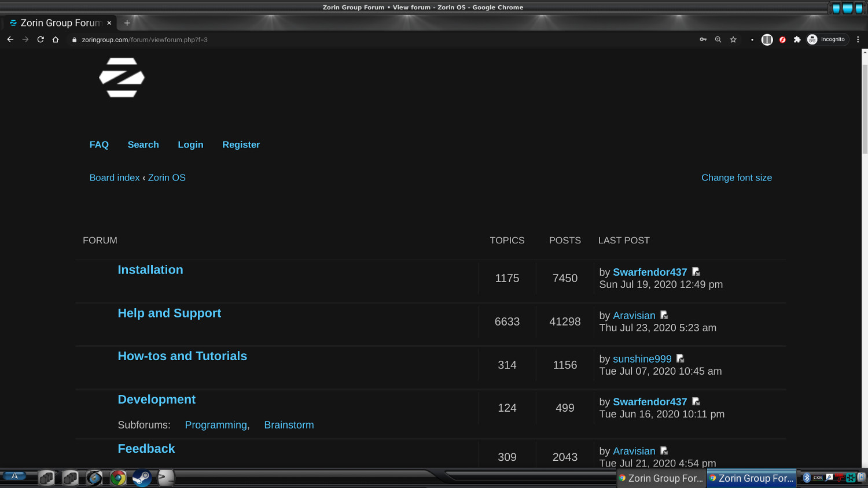The height and width of the screenshot is (488, 868).
Task: Click the zoom magnifier in address bar
Action: (718, 40)
